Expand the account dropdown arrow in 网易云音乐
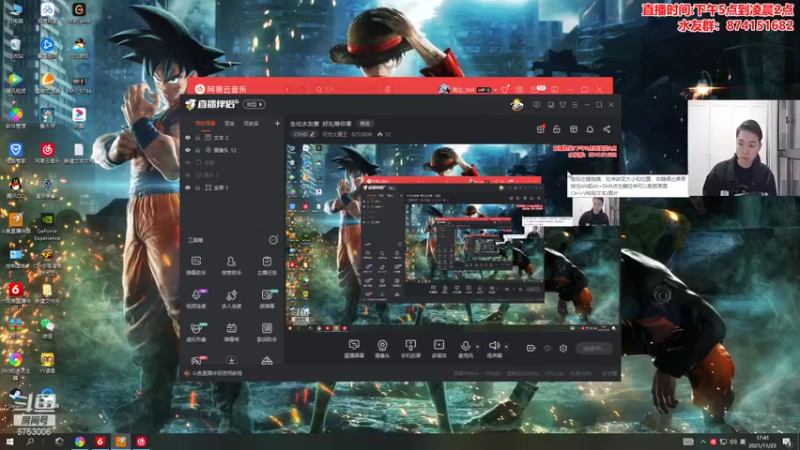Viewport: 800px width, 450px height. (x=495, y=90)
